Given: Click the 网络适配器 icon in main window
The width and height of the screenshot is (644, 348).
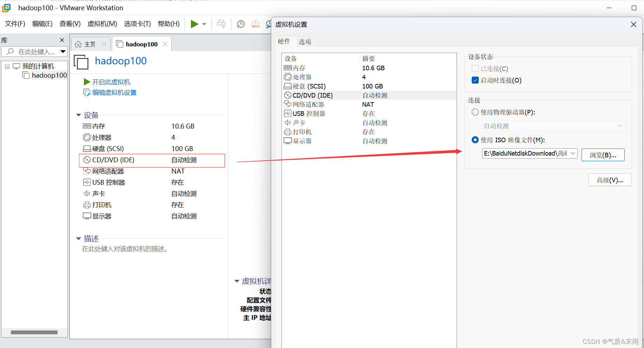Looking at the screenshot, I should 87,171.
